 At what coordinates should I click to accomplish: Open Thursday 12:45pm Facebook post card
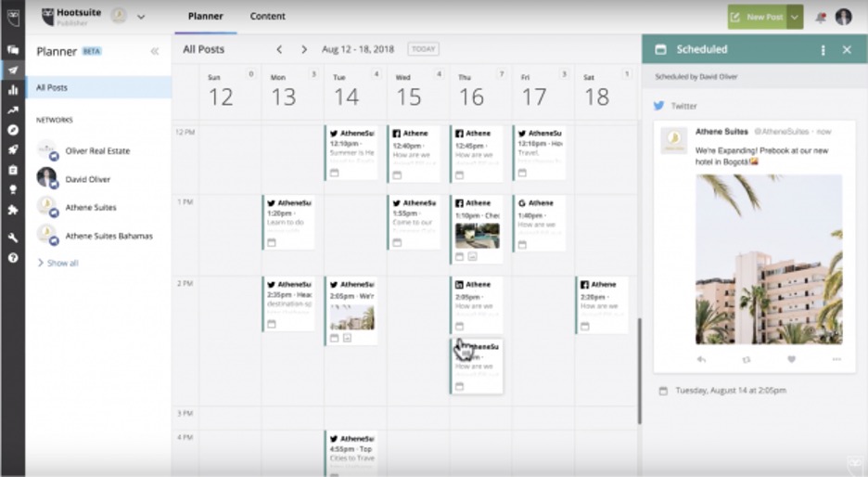478,154
